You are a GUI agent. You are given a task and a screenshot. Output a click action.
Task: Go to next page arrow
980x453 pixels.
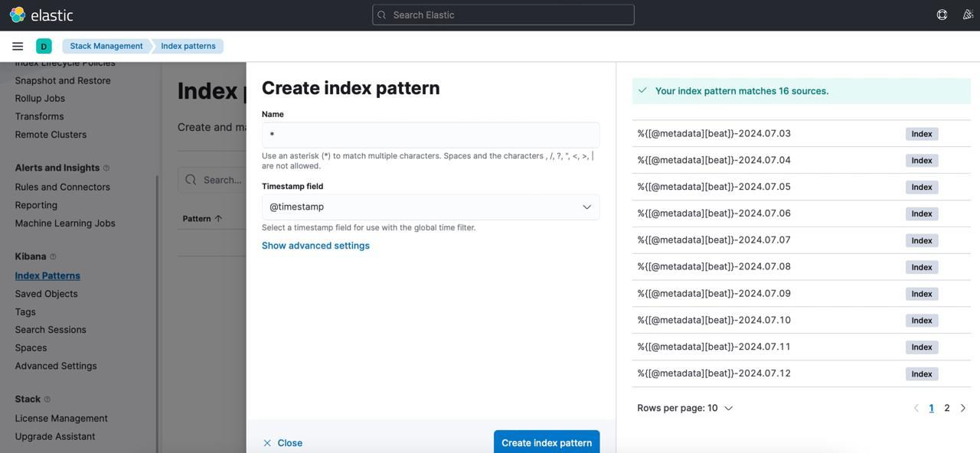963,409
